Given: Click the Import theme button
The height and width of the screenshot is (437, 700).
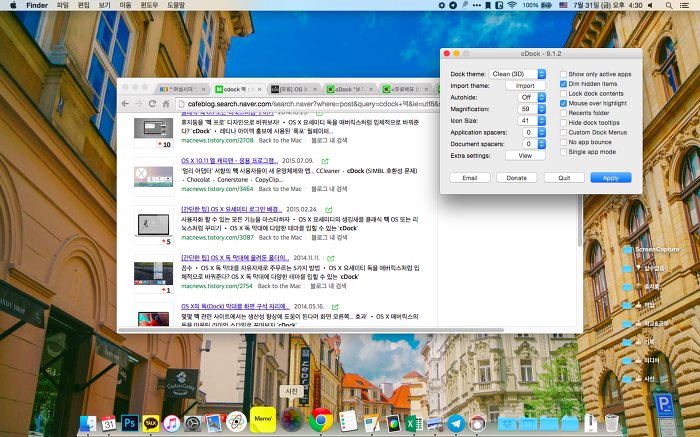Looking at the screenshot, I should point(525,85).
